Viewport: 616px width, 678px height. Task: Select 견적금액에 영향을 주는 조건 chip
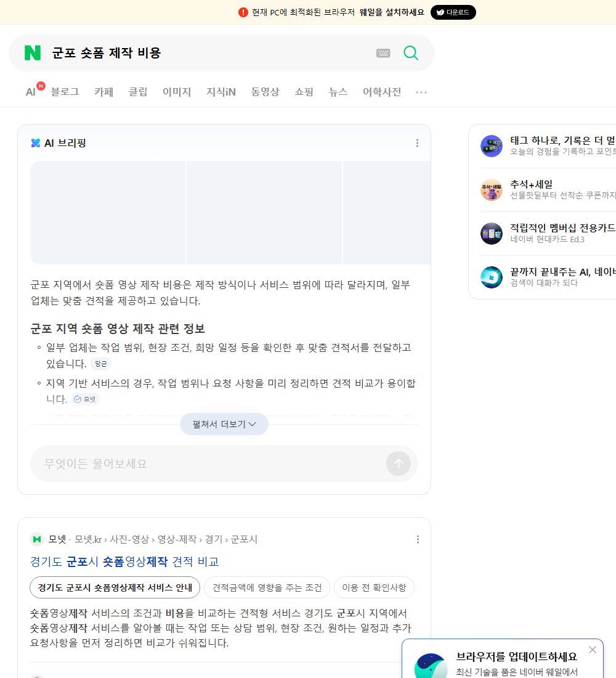click(x=267, y=587)
